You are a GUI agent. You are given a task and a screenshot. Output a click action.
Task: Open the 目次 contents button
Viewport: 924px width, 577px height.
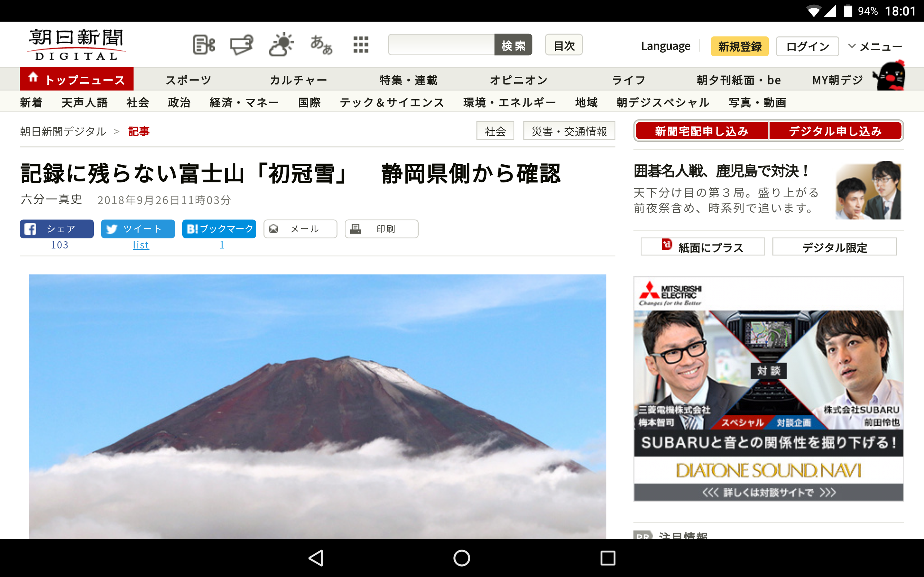coord(563,45)
